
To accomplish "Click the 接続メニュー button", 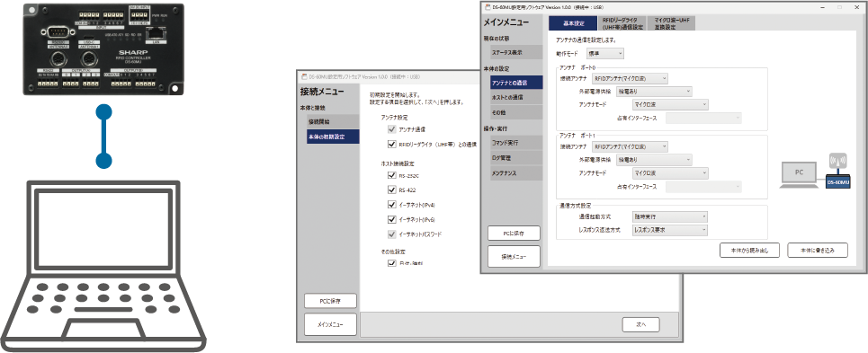I will coord(514,256).
